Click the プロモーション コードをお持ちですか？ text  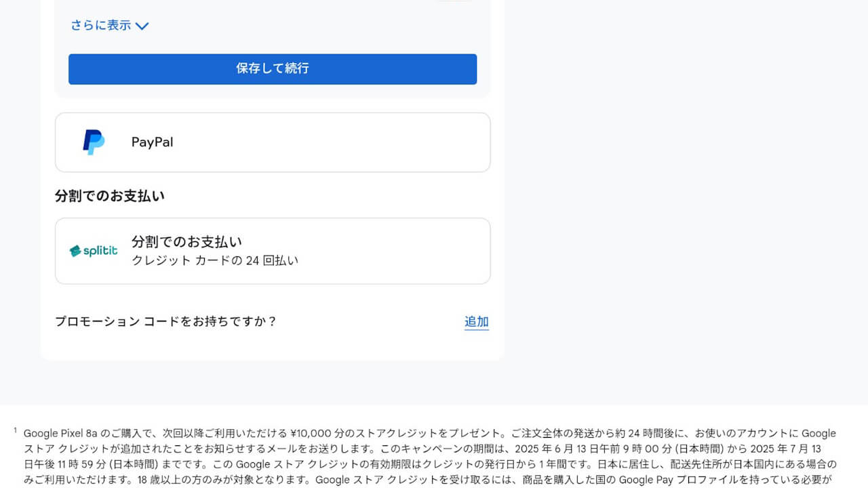tap(166, 321)
